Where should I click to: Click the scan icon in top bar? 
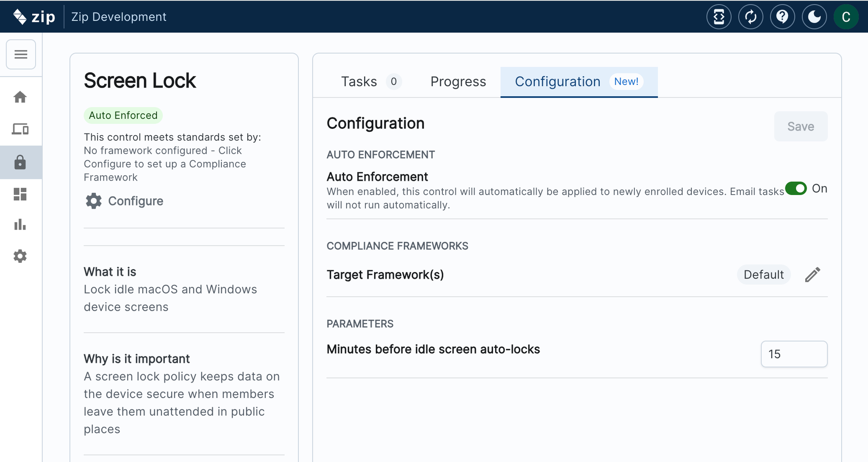click(719, 17)
